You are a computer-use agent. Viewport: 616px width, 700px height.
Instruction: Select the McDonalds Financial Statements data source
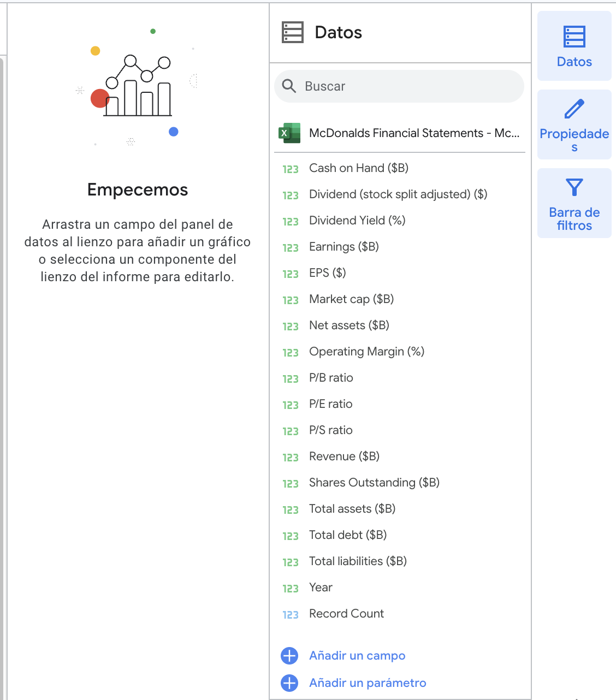[414, 133]
